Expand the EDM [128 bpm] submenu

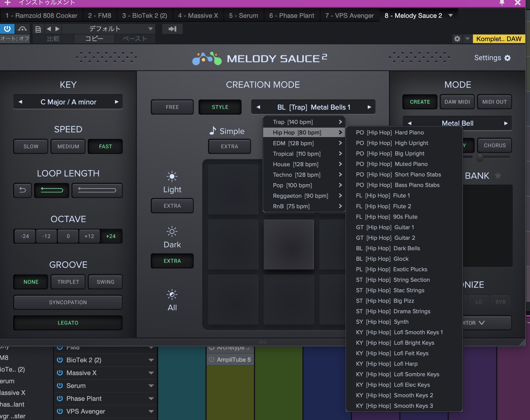click(304, 143)
